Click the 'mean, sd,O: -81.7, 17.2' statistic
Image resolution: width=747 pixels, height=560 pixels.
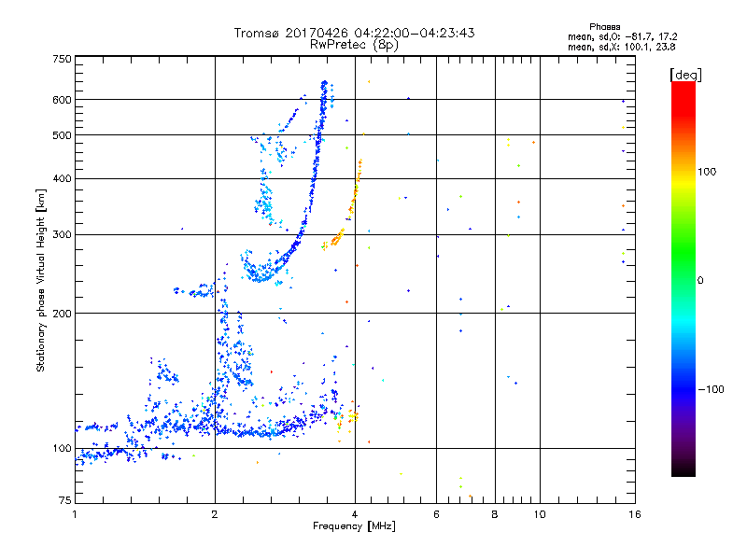pos(622,36)
